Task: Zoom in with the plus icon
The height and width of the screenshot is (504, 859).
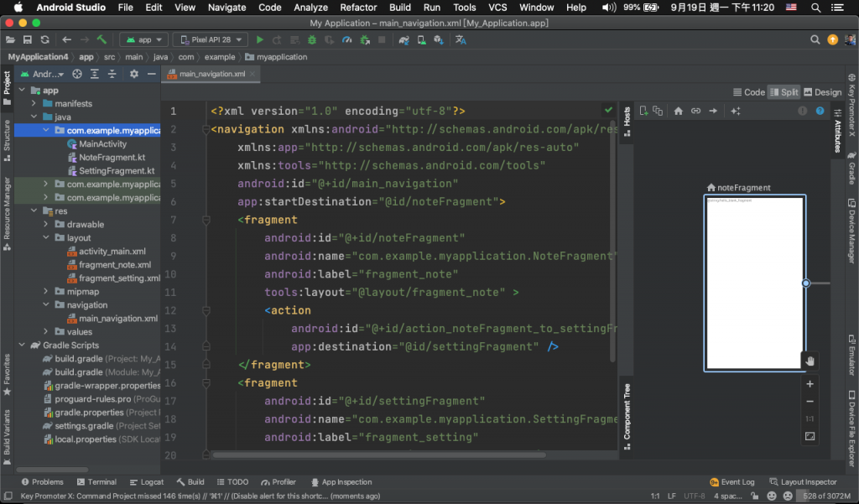Action: point(810,384)
